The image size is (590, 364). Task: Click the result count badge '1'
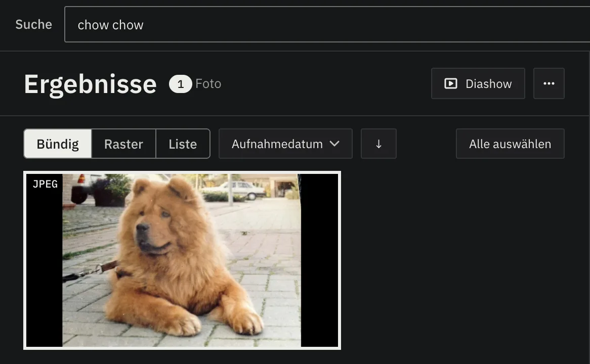(180, 84)
